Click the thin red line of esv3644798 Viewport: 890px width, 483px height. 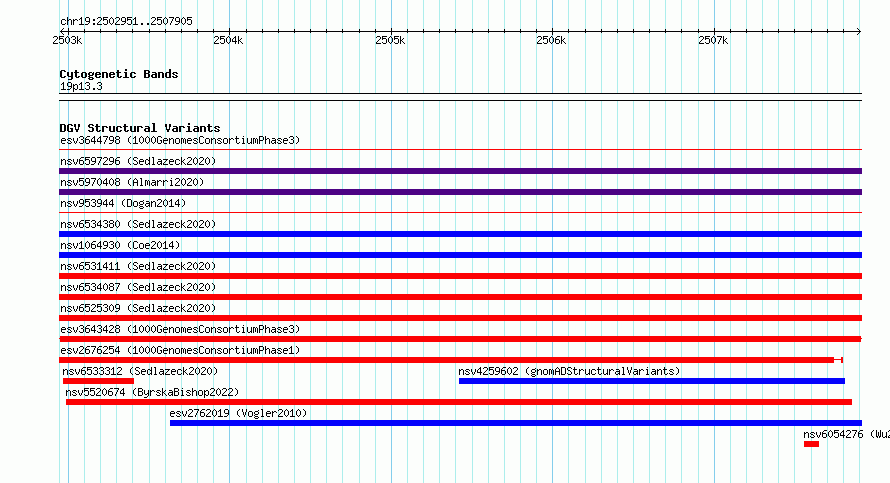click(x=460, y=150)
